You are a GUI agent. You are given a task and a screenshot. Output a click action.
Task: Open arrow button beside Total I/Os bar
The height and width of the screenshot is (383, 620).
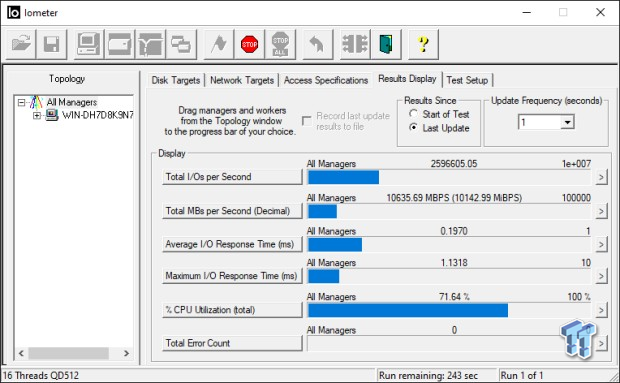[601, 177]
